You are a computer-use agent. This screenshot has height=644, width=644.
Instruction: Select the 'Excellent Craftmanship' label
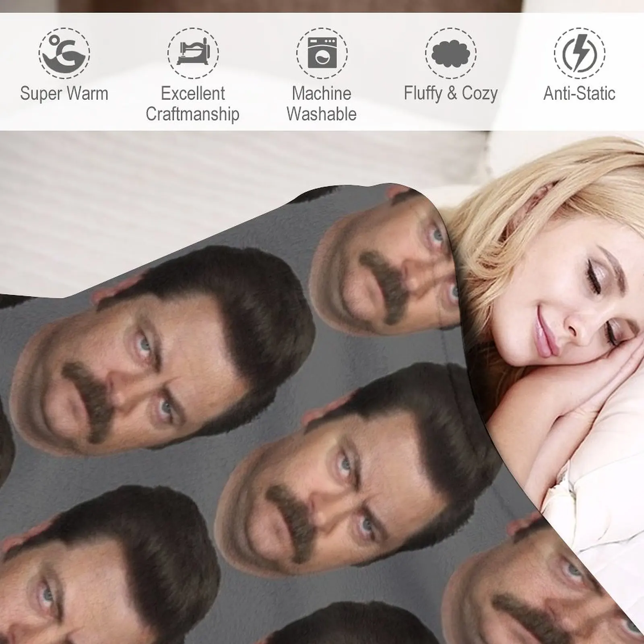pos(193,104)
